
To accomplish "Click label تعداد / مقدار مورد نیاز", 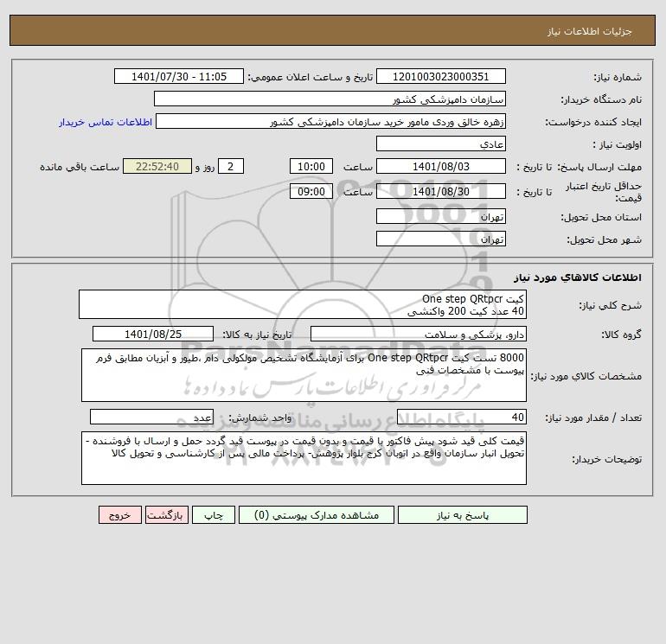I will [x=593, y=418].
